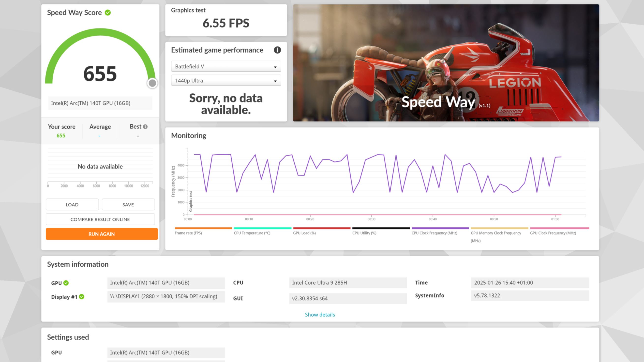
Task: Click COMPARE RESULT ONLINE button
Action: (x=100, y=219)
